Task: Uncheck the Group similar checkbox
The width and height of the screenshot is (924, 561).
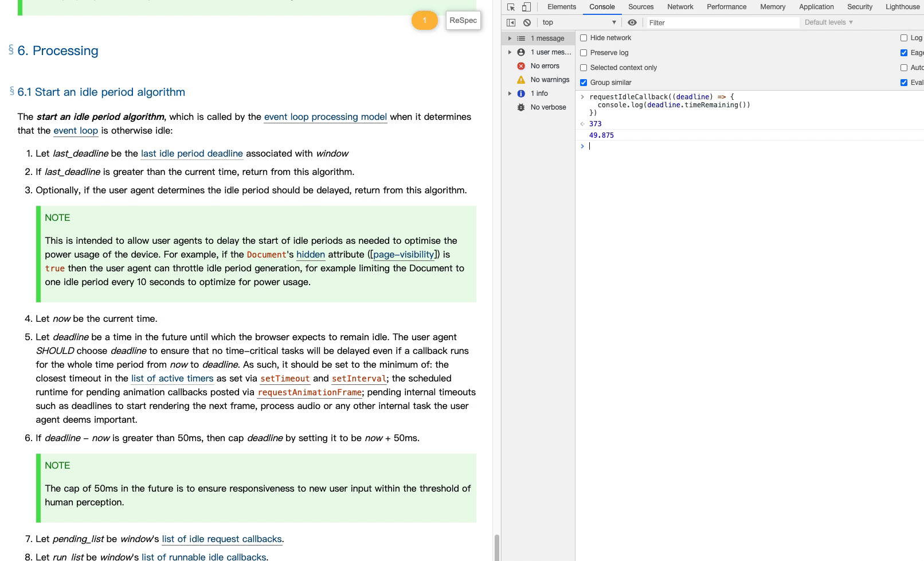Action: 584,83
